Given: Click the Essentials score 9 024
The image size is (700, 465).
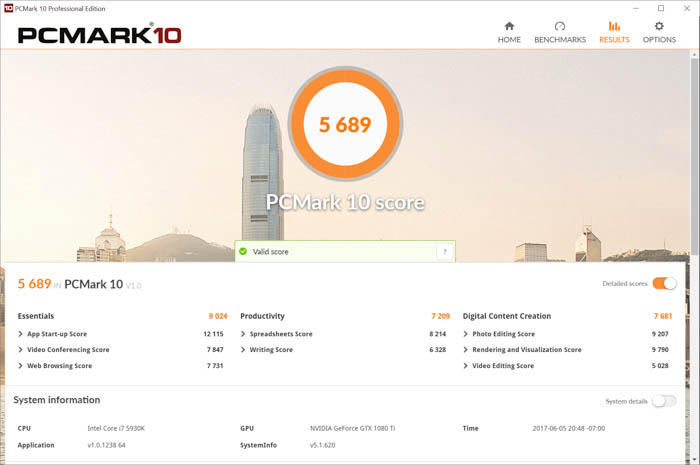Looking at the screenshot, I should point(218,316).
